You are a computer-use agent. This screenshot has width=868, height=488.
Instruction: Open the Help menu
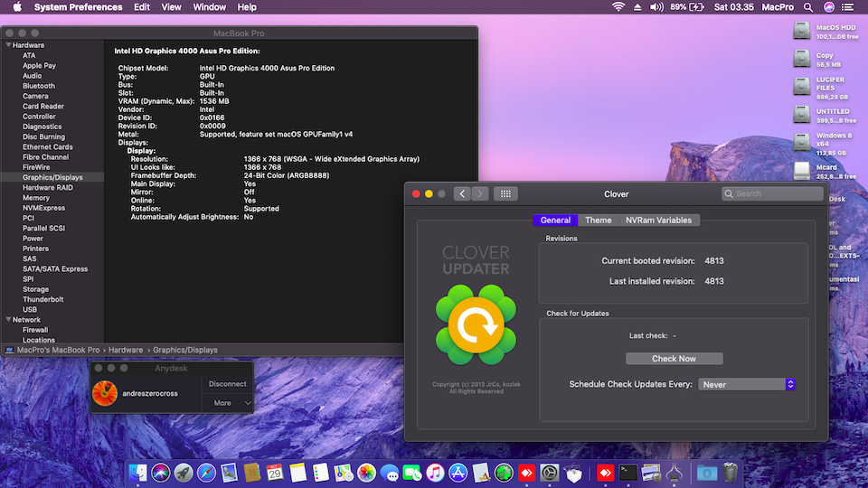(247, 7)
